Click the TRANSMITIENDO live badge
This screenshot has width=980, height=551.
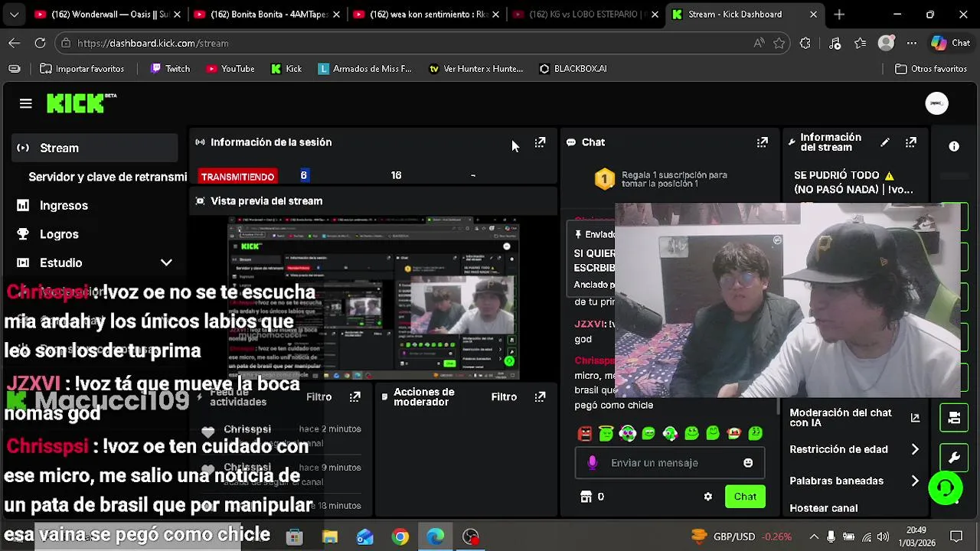click(237, 176)
